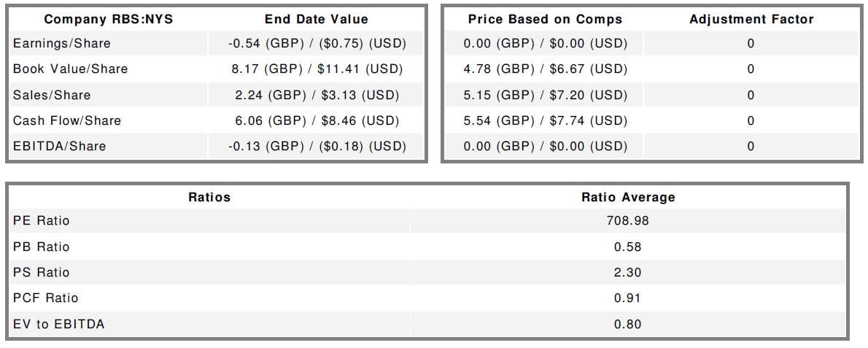Select the End Date Value header
The height and width of the screenshot is (348, 868).
[x=317, y=19]
